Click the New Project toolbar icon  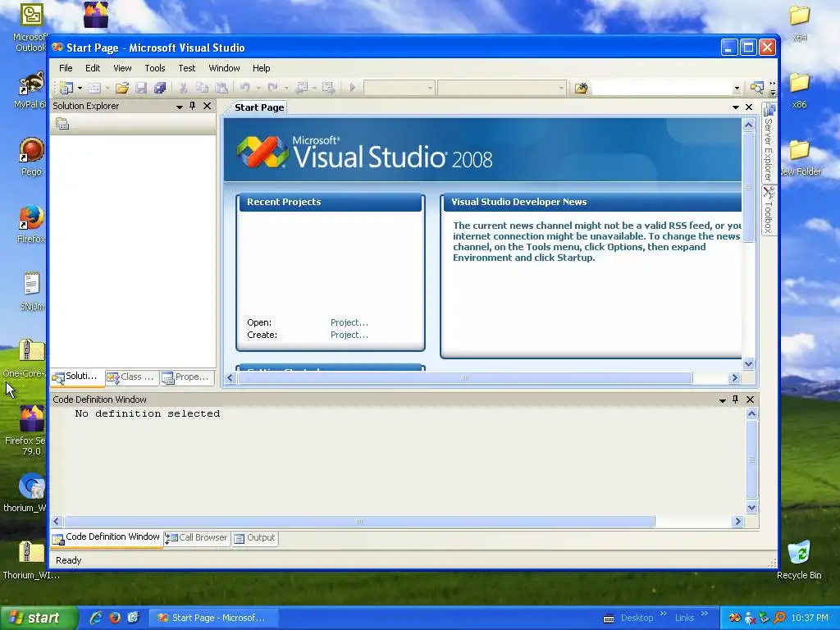coord(66,88)
